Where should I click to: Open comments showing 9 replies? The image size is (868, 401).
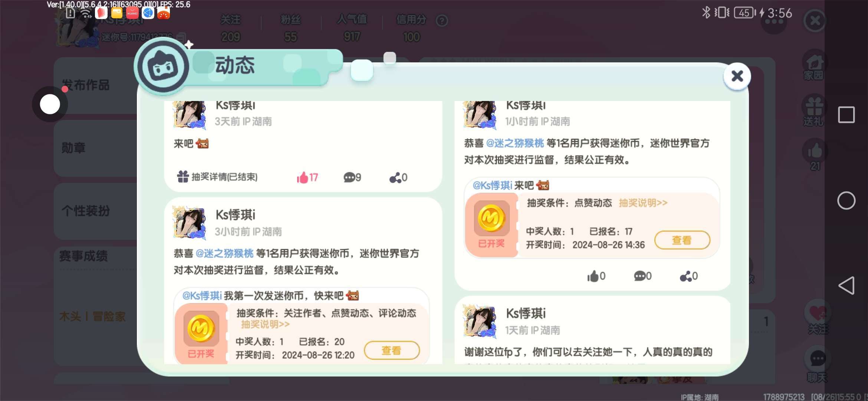point(352,177)
